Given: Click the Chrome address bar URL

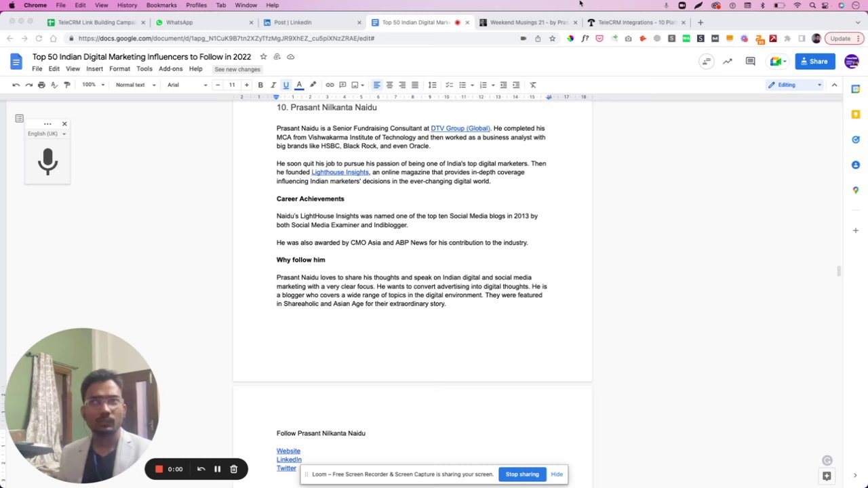Looking at the screenshot, I should (x=226, y=39).
